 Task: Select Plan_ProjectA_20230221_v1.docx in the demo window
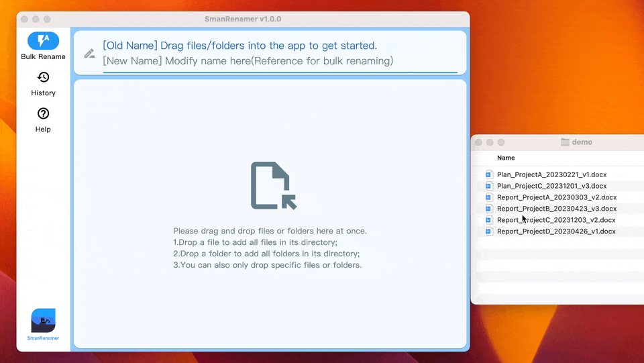(x=551, y=174)
